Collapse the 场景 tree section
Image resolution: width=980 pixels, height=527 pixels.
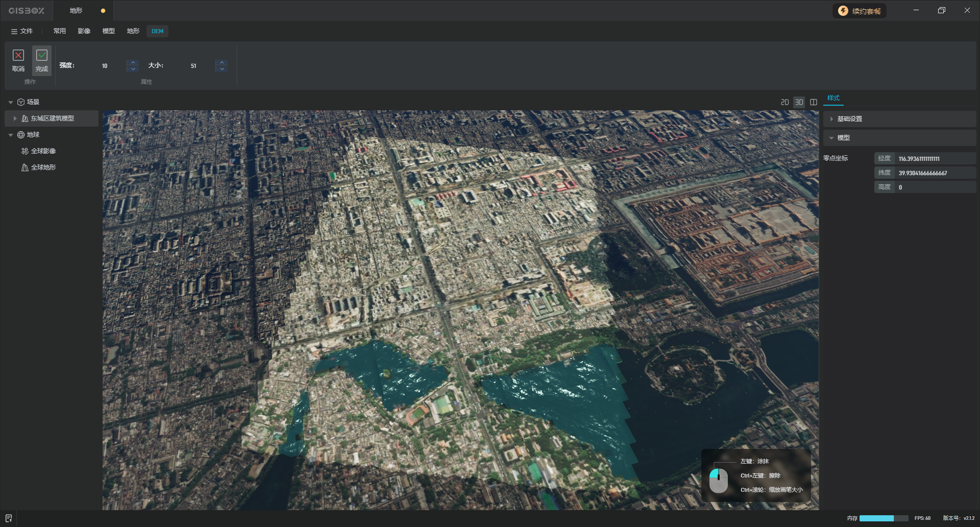(11, 102)
